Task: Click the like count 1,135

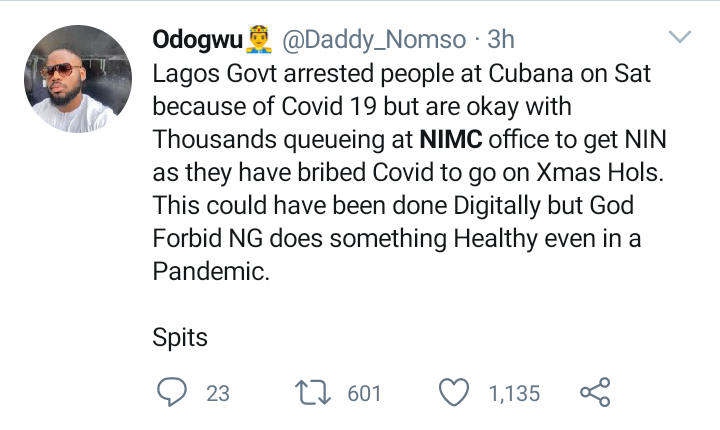Action: click(514, 394)
